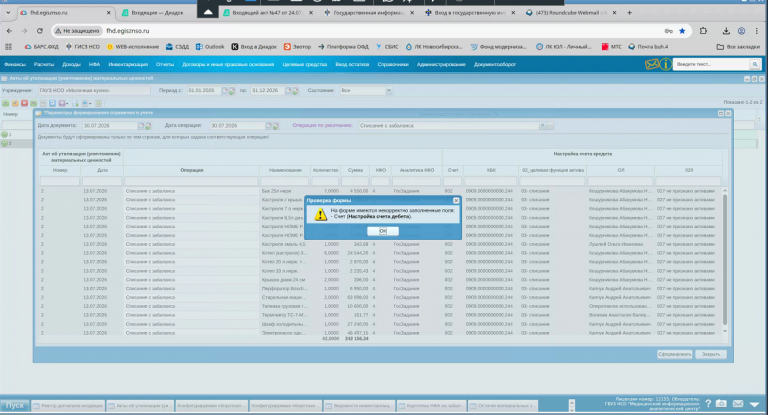Open the НФА menu
The height and width of the screenshot is (415, 768).
click(95, 64)
